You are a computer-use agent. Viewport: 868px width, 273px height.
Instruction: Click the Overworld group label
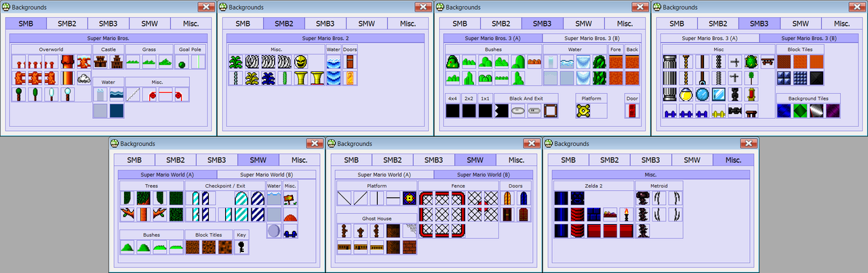pos(52,50)
